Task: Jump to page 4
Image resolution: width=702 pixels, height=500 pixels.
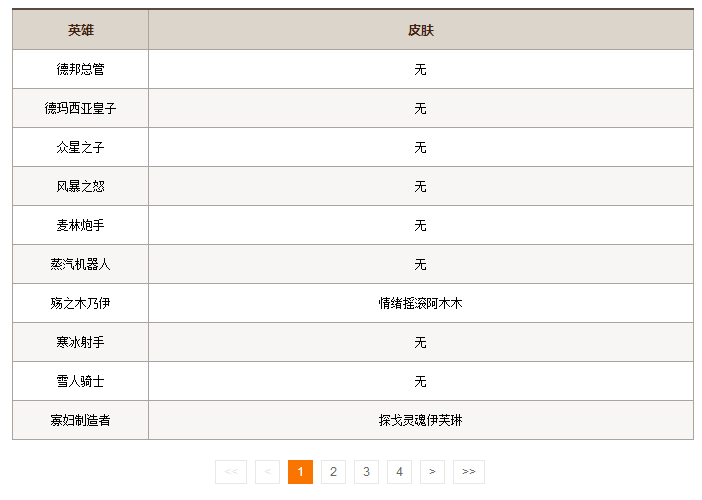Action: point(399,471)
